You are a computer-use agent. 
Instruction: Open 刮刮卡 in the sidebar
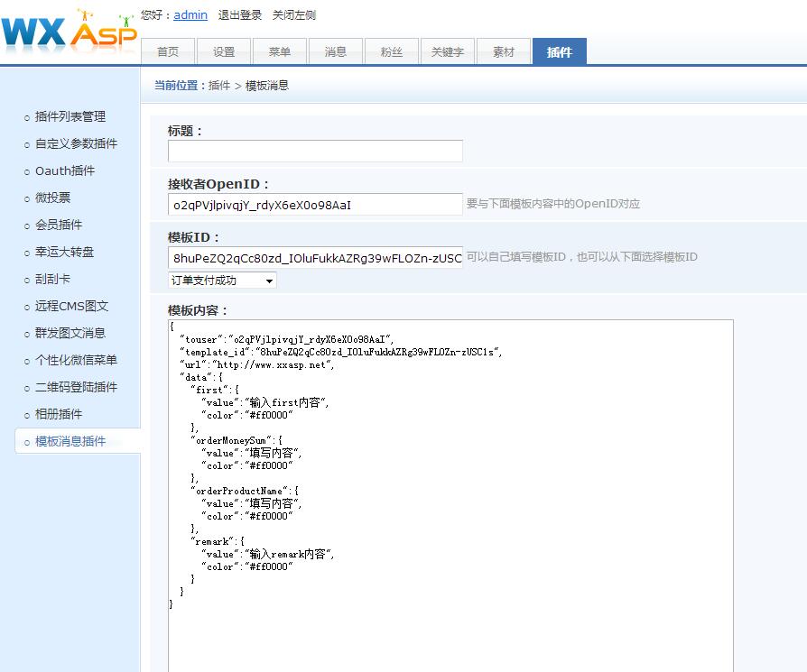52,279
